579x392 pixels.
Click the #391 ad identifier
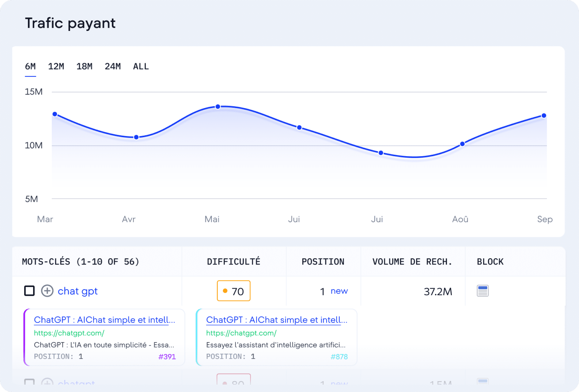167,357
